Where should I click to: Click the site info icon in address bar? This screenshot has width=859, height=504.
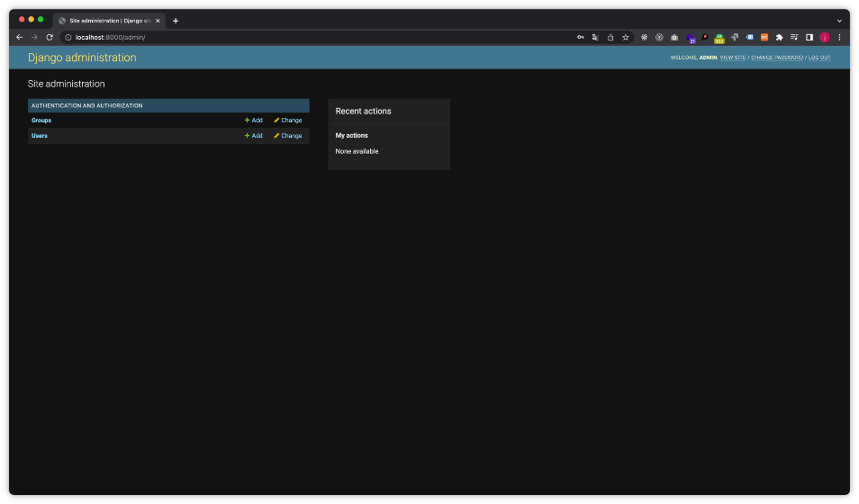pyautogui.click(x=68, y=37)
